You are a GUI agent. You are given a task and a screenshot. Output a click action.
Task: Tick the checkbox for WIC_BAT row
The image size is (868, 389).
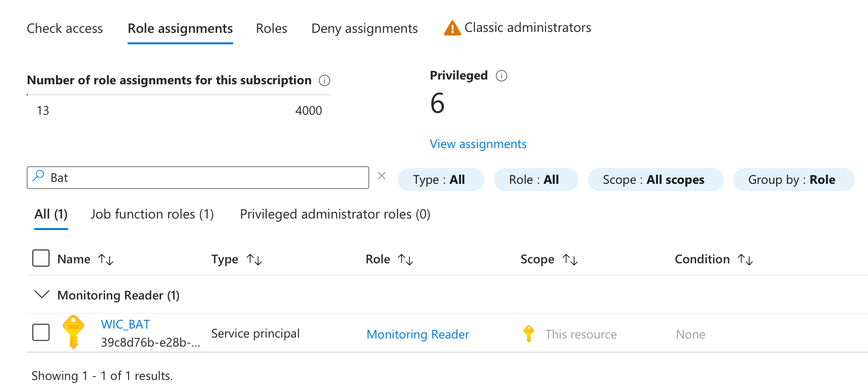pos(41,332)
